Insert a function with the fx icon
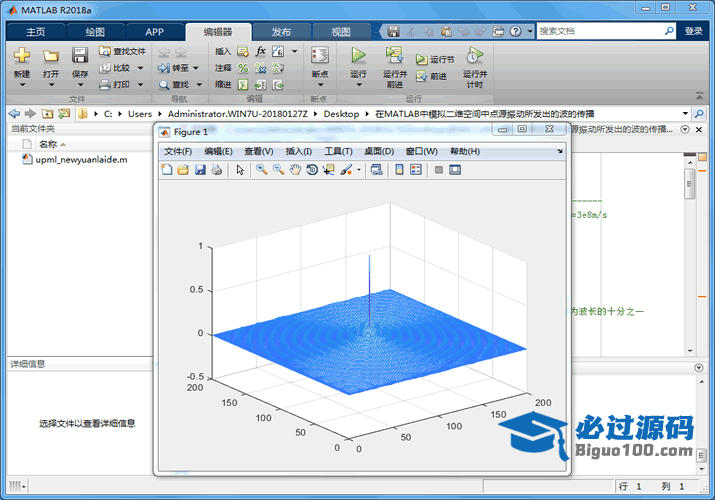715x500 pixels. tap(260, 51)
